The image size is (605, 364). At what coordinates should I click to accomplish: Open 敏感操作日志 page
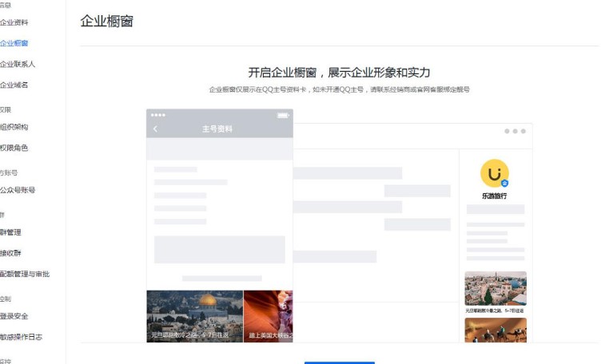point(22,337)
